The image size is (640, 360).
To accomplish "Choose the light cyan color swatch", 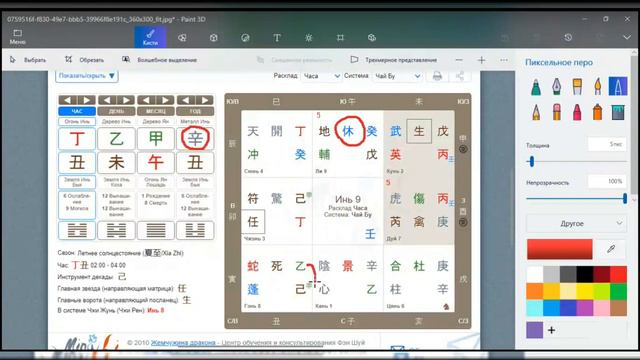I will [x=535, y=308].
